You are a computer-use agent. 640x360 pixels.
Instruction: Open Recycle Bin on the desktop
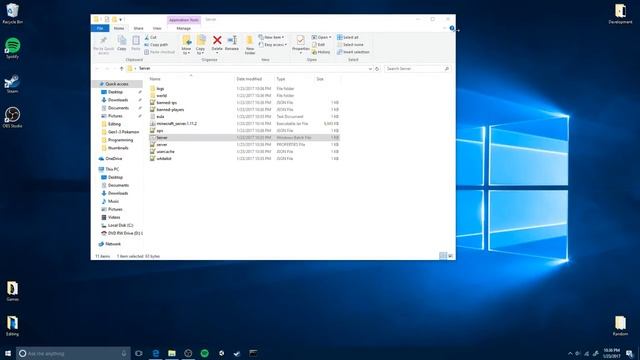tap(12, 13)
